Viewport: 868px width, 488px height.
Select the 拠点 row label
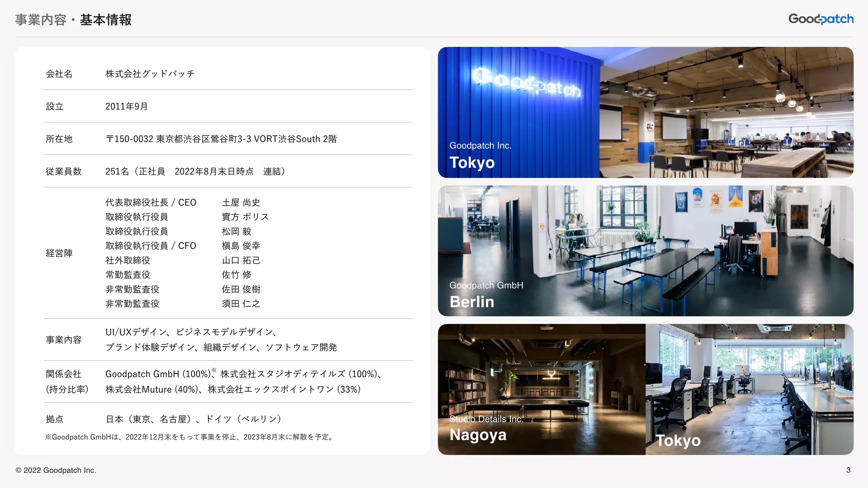coord(55,419)
